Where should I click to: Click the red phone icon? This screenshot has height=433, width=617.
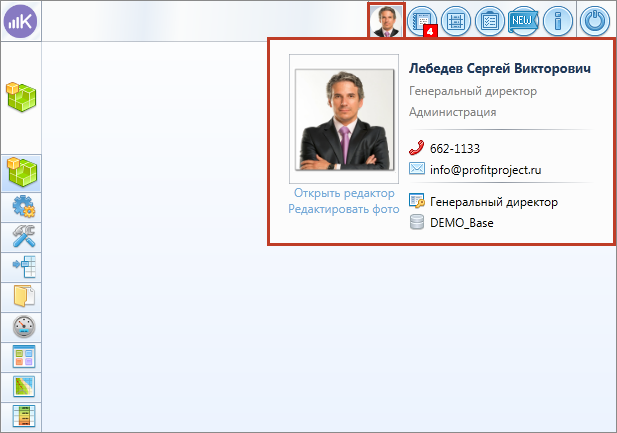pos(416,148)
